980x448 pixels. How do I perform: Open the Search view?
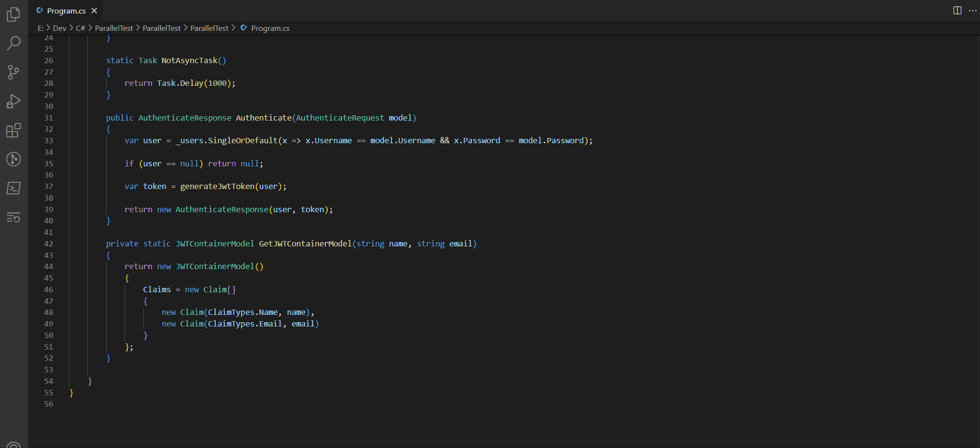pos(13,43)
